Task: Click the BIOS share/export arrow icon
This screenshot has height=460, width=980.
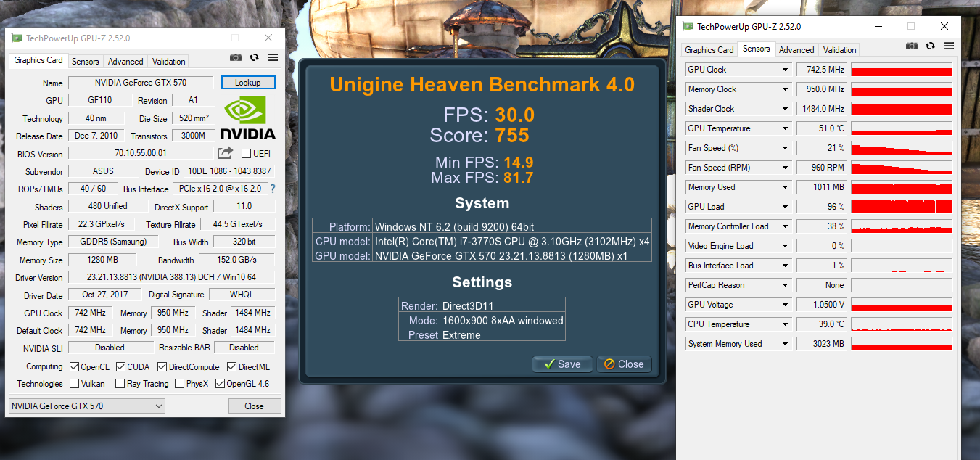Action: click(226, 153)
